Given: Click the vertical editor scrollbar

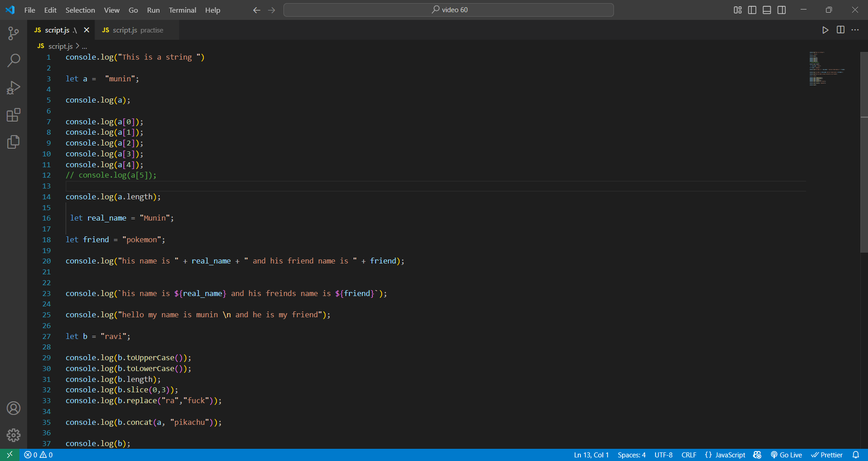Looking at the screenshot, I should point(864,152).
